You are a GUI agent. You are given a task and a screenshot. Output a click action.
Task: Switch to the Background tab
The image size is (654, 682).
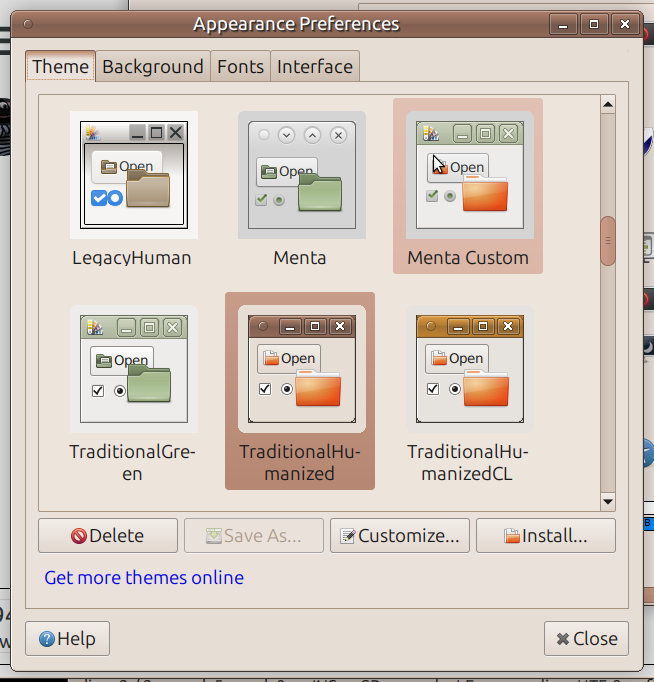click(x=153, y=67)
